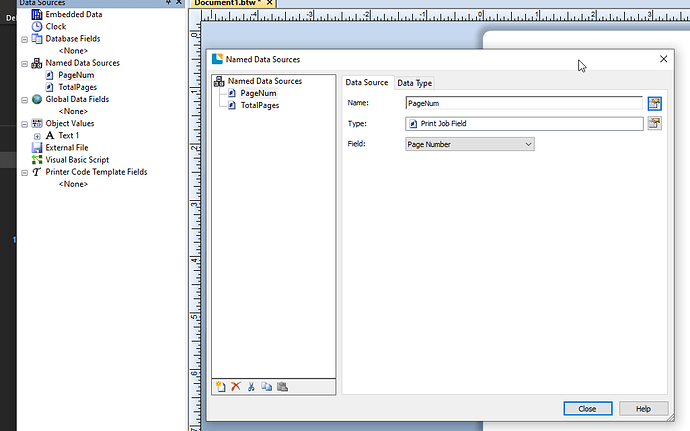Click the Object Values icon
690x431 pixels.
37,124
